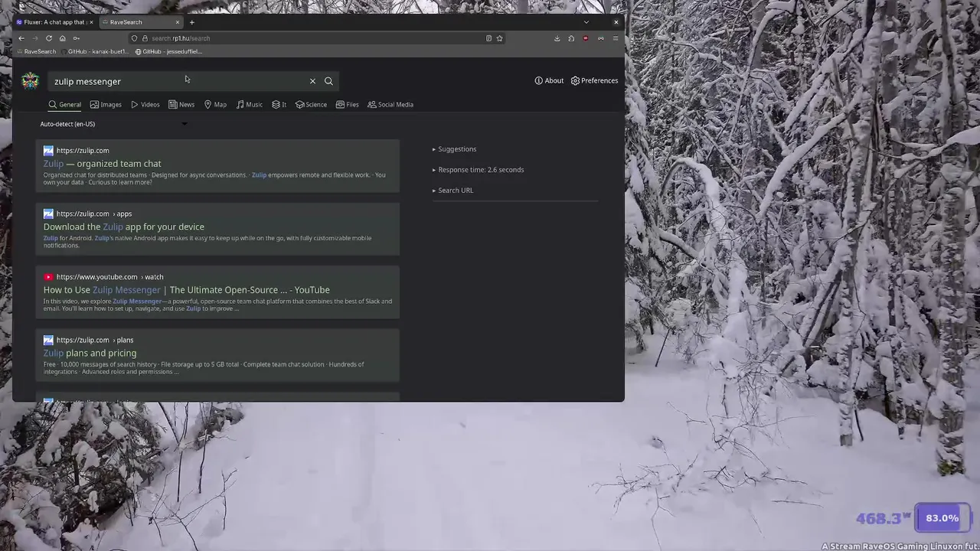Reload the page with the refresh icon
The height and width of the screenshot is (551, 980).
[49, 38]
